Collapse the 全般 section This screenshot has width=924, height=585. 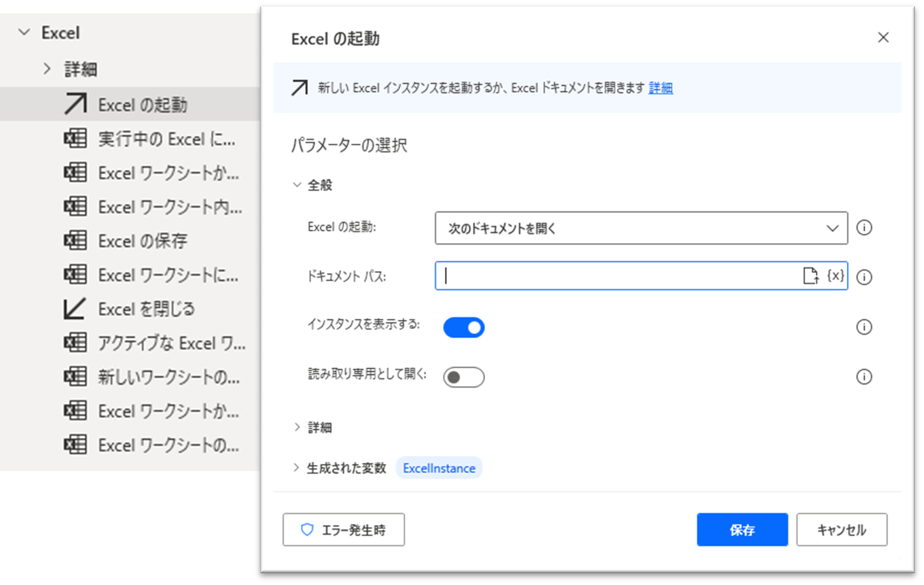tap(297, 185)
